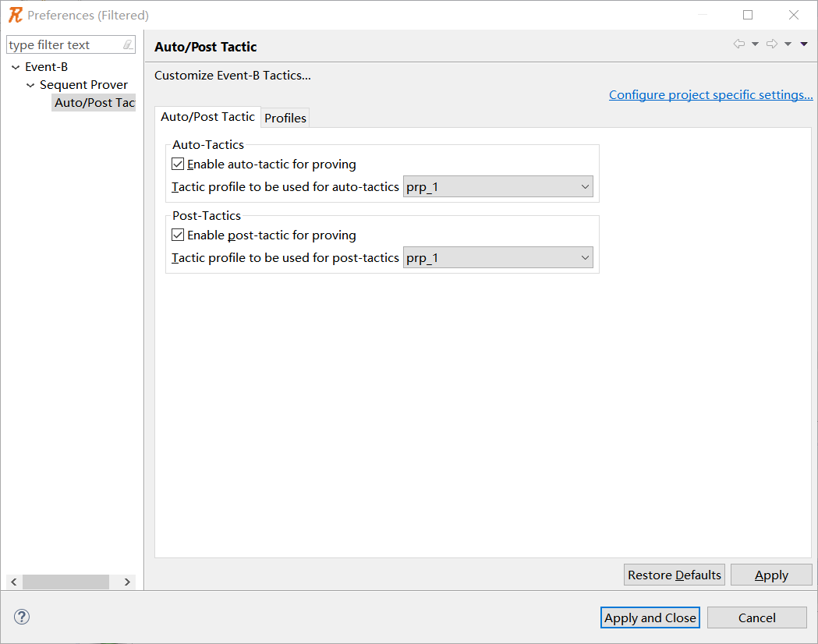Select the Event-B tree item
This screenshot has width=818, height=644.
point(47,67)
